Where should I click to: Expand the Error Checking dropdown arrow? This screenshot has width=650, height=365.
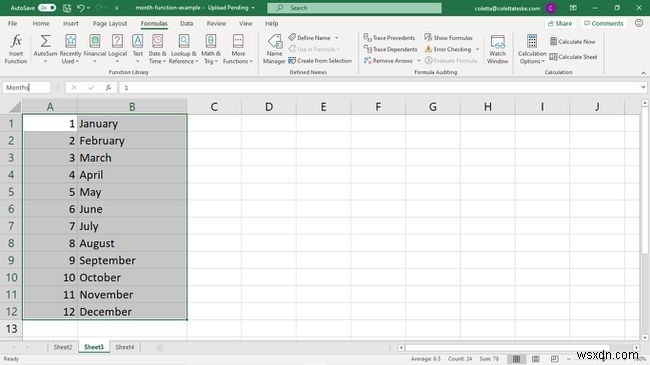point(478,49)
